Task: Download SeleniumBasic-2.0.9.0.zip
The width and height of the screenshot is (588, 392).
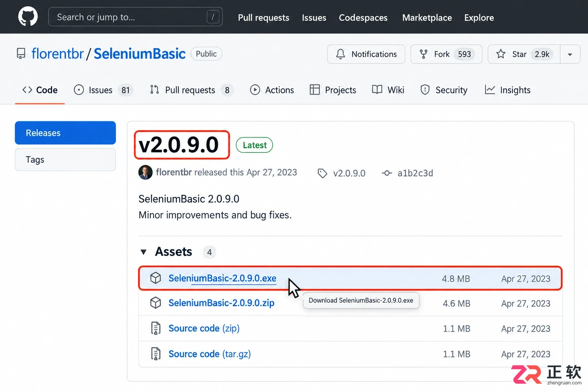Action: [x=221, y=303]
